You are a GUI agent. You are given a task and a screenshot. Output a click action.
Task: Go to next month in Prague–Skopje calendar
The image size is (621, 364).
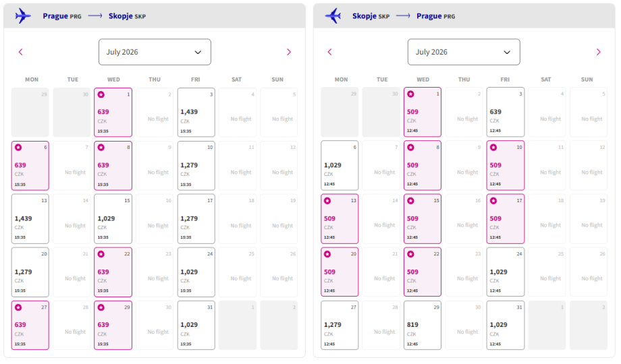[x=289, y=52]
